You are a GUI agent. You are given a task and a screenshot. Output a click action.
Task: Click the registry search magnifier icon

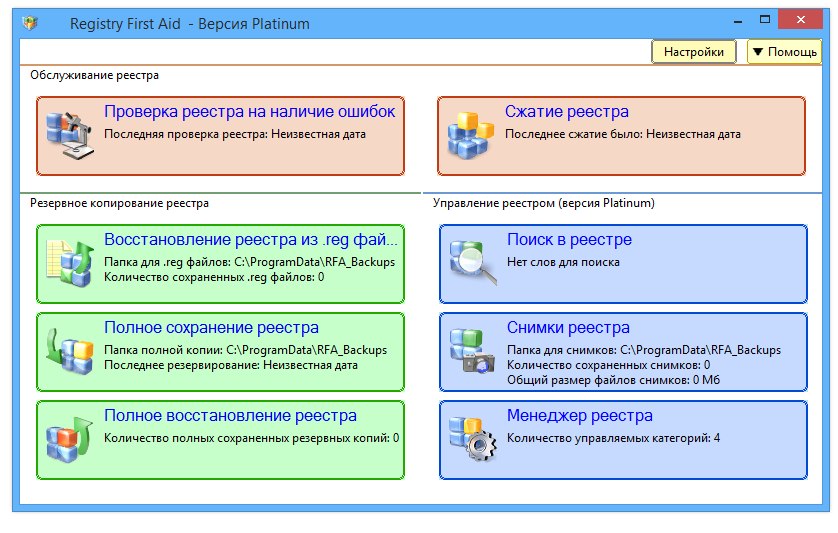pos(472,262)
